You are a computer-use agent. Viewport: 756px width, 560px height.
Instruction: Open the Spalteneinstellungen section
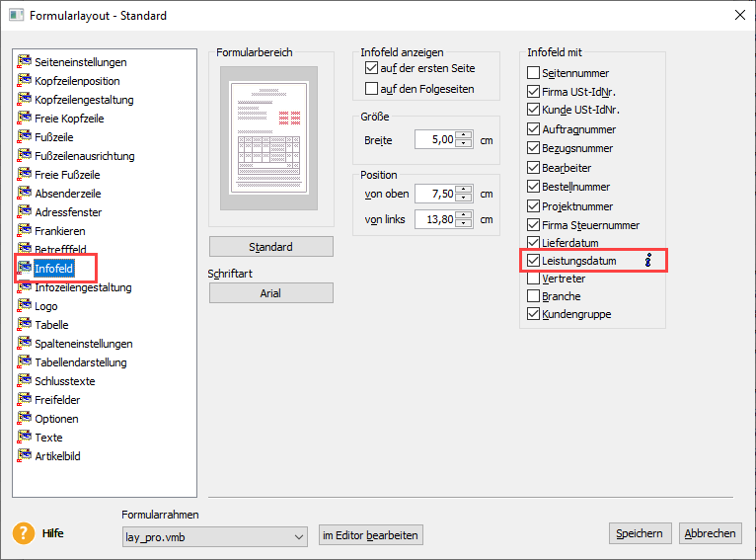coord(84,344)
